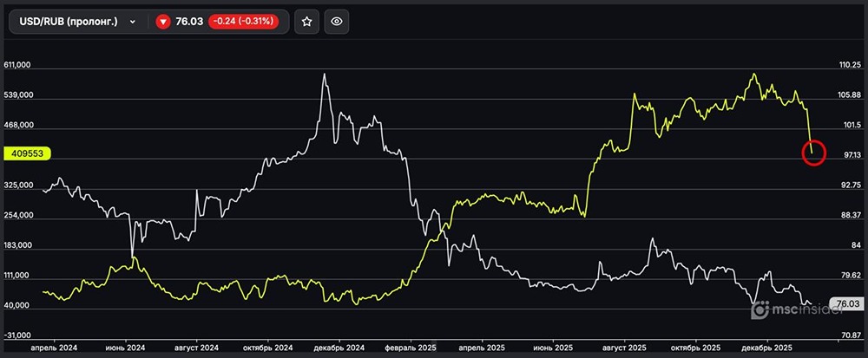Select октябрь 2024 on the time axis
The height and width of the screenshot is (358, 868).
pos(267,348)
